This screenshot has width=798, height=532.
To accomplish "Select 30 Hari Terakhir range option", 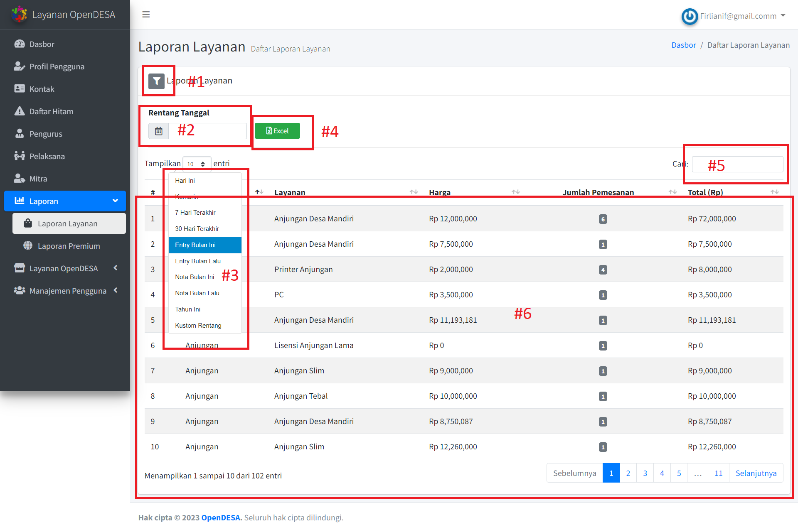I will click(205, 229).
